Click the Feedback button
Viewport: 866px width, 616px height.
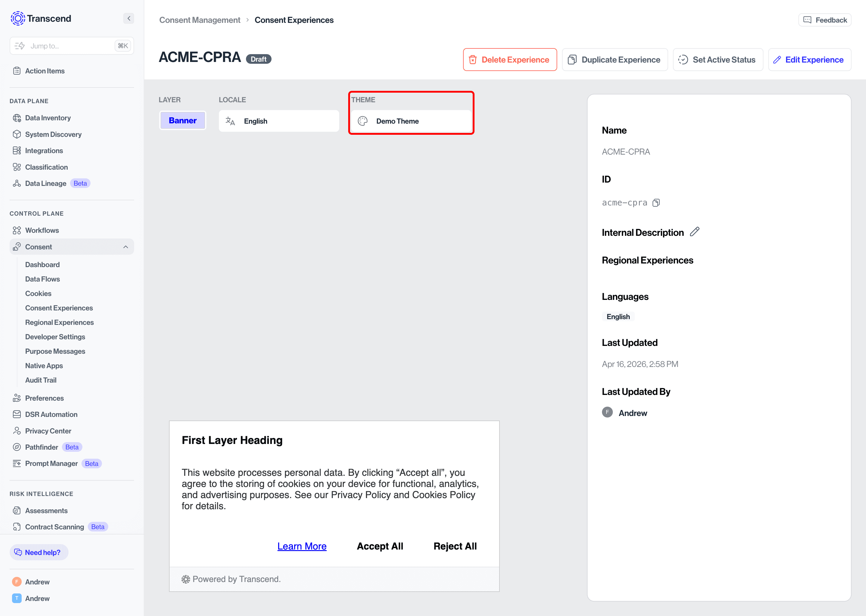825,20
